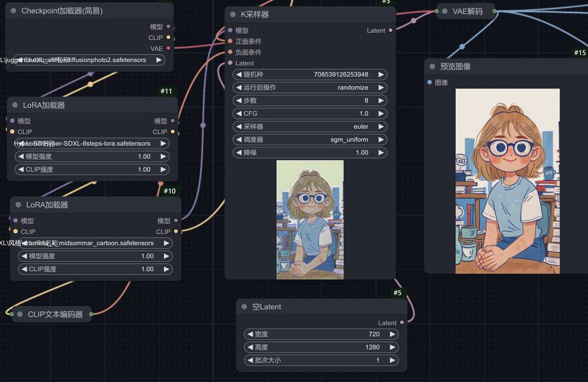Click the collapse dot on VAE解码 node
The width and height of the screenshot is (588, 382).
[444, 11]
